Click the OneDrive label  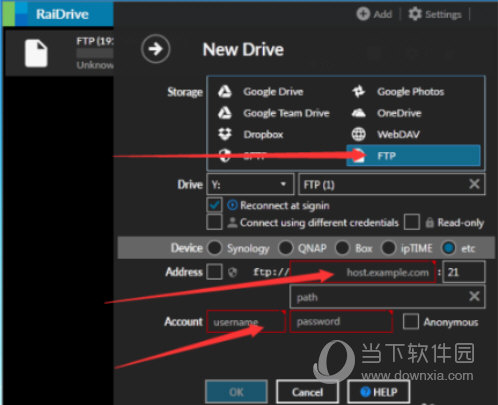(x=399, y=113)
